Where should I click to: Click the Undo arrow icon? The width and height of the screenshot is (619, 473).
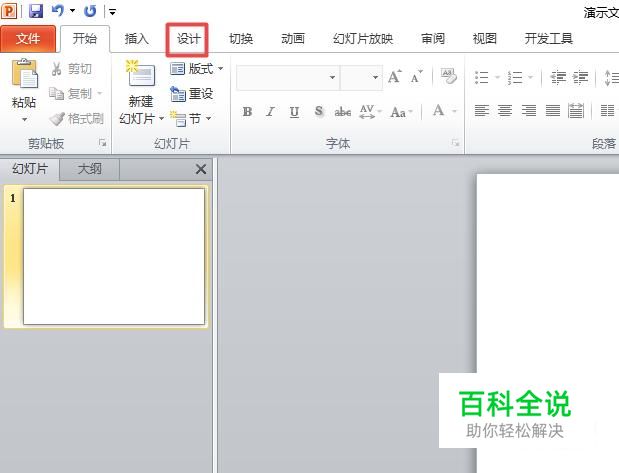pos(57,11)
